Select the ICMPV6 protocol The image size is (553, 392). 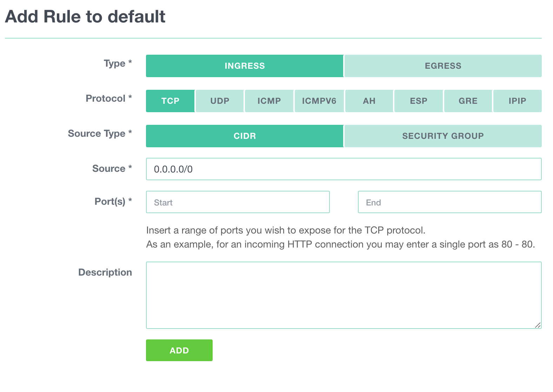coord(319,101)
